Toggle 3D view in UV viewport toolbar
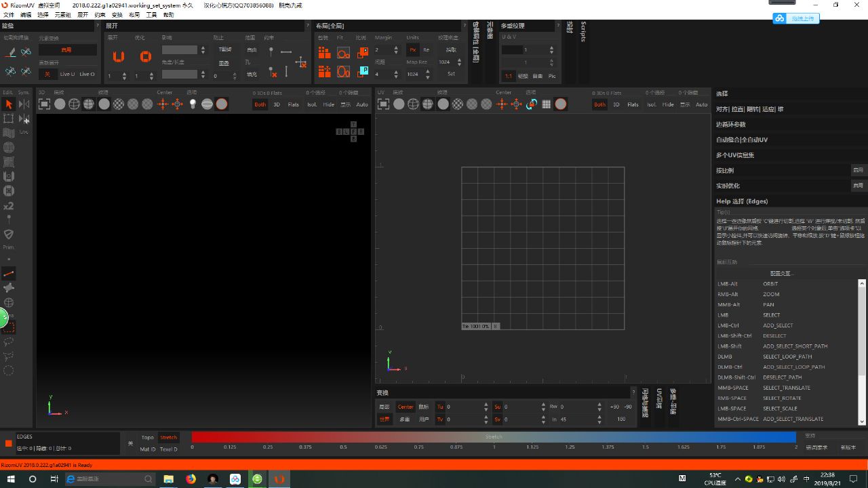The height and width of the screenshot is (488, 868). click(616, 104)
